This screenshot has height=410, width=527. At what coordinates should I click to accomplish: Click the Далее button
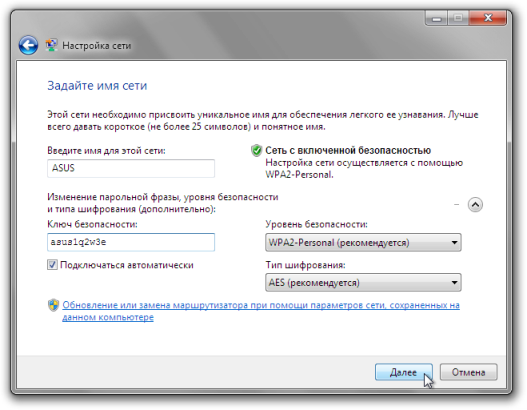404,372
